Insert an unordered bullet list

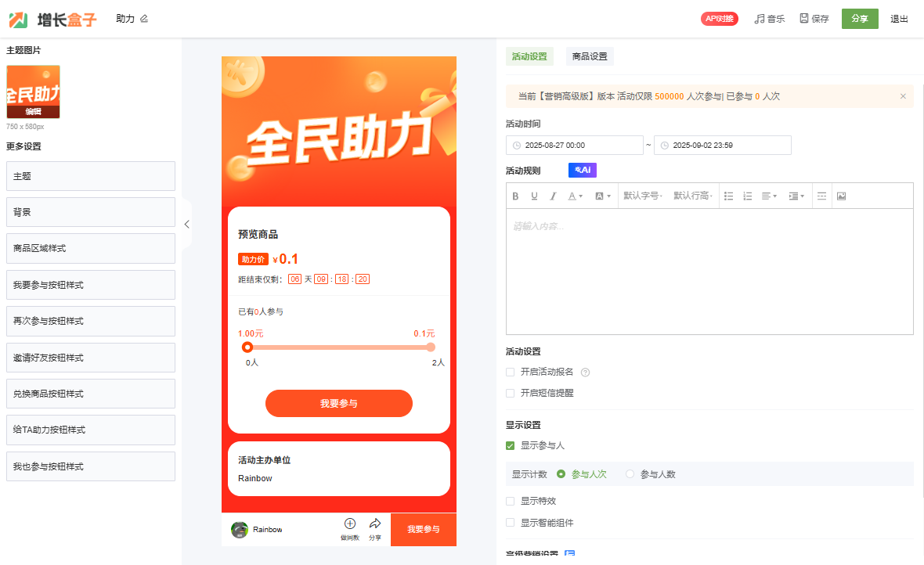pos(728,196)
